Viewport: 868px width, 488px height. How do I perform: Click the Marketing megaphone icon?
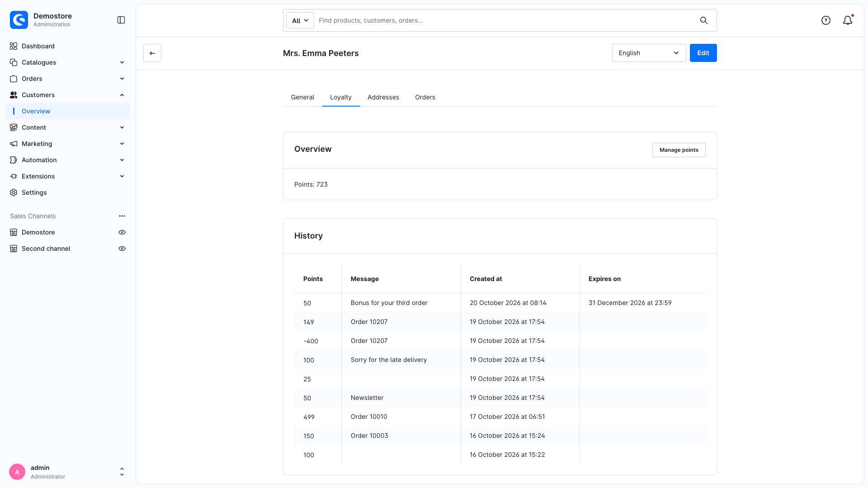pos(14,144)
